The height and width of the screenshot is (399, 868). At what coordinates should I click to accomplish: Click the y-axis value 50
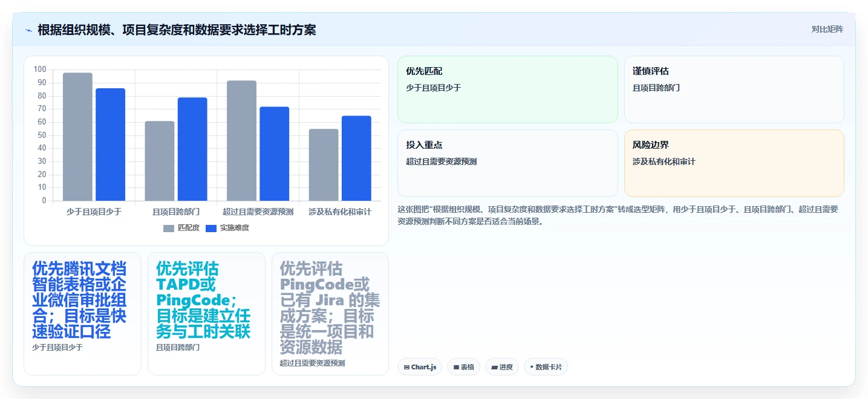pyautogui.click(x=42, y=135)
